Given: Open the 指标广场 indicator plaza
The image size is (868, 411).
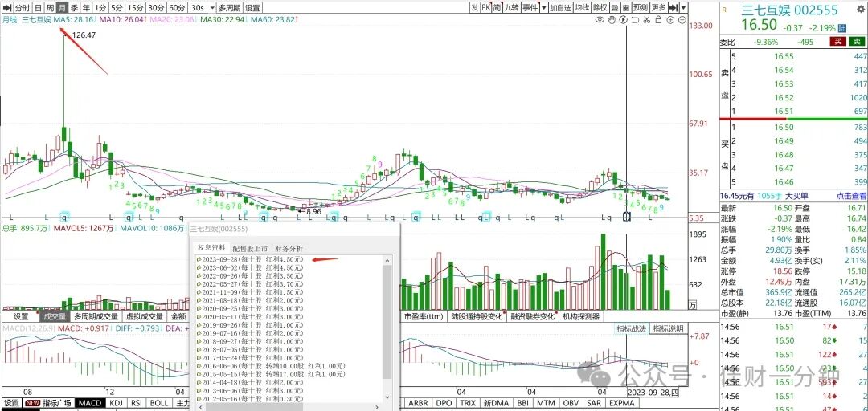Looking at the screenshot, I should click(x=49, y=403).
